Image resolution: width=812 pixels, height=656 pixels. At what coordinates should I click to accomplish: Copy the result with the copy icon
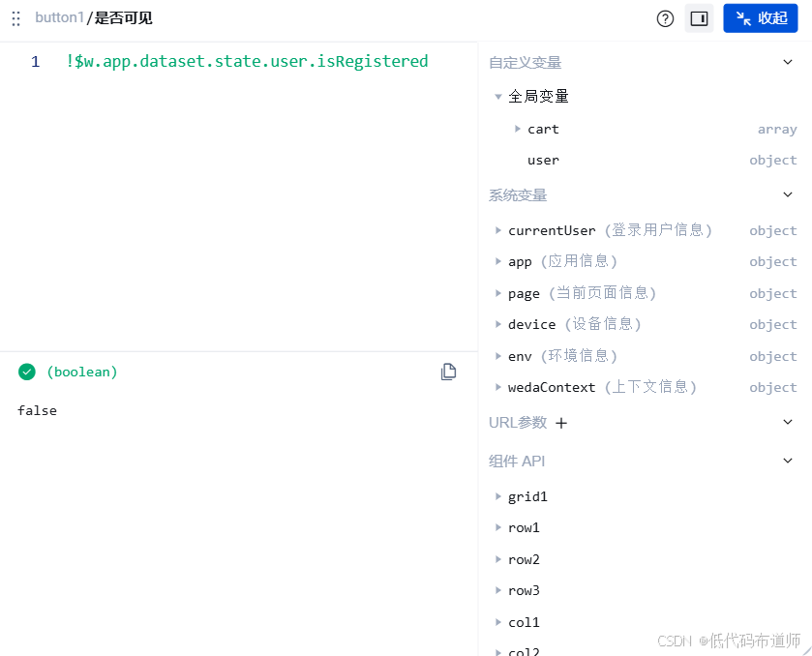click(x=448, y=372)
